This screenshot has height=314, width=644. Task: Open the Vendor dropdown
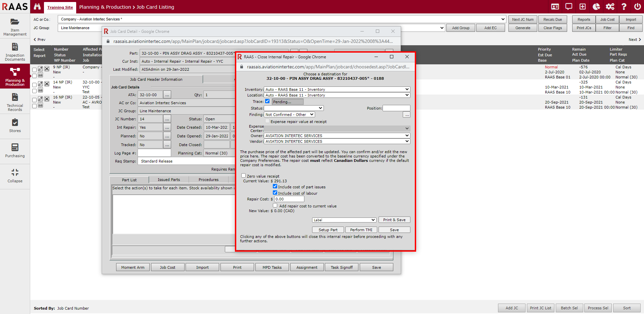tap(337, 141)
